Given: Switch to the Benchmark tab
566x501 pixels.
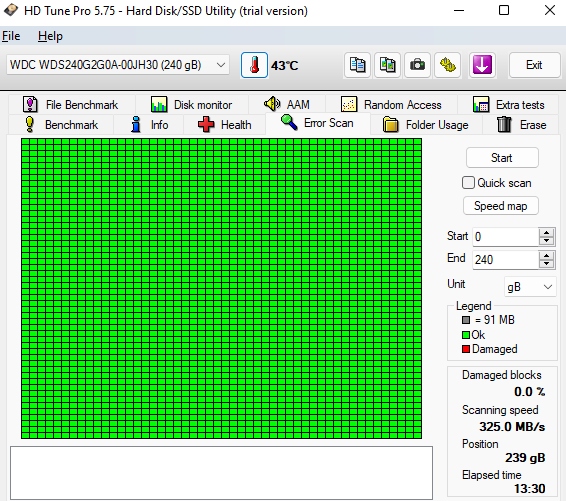Looking at the screenshot, I should tap(61, 125).
